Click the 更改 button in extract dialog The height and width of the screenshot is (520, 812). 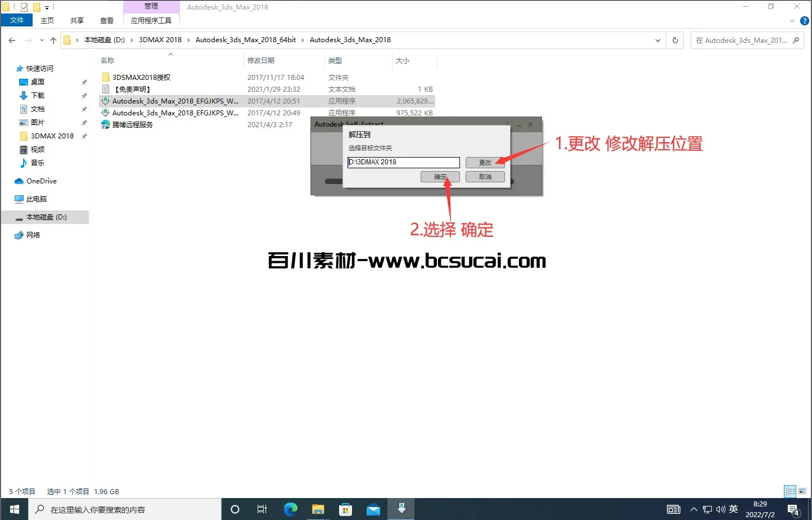[485, 163]
